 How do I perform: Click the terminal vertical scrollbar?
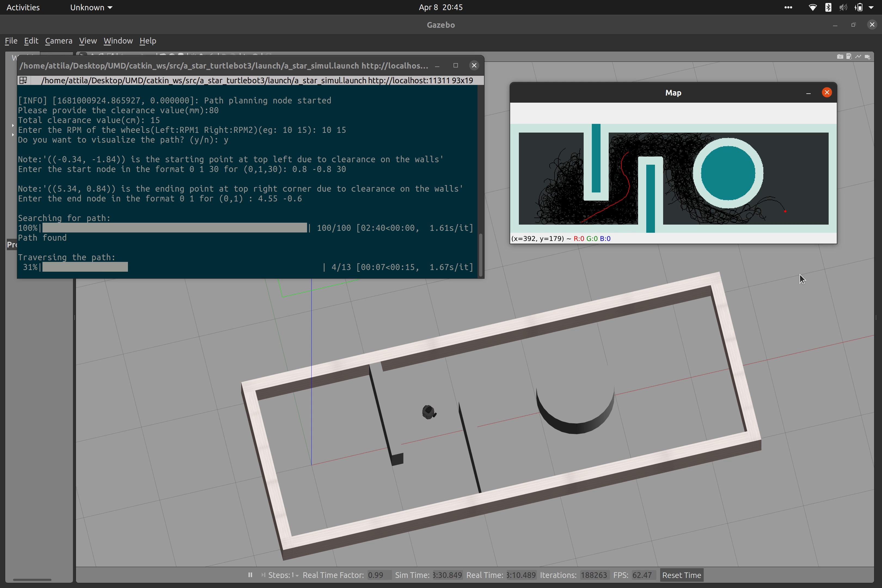480,255
